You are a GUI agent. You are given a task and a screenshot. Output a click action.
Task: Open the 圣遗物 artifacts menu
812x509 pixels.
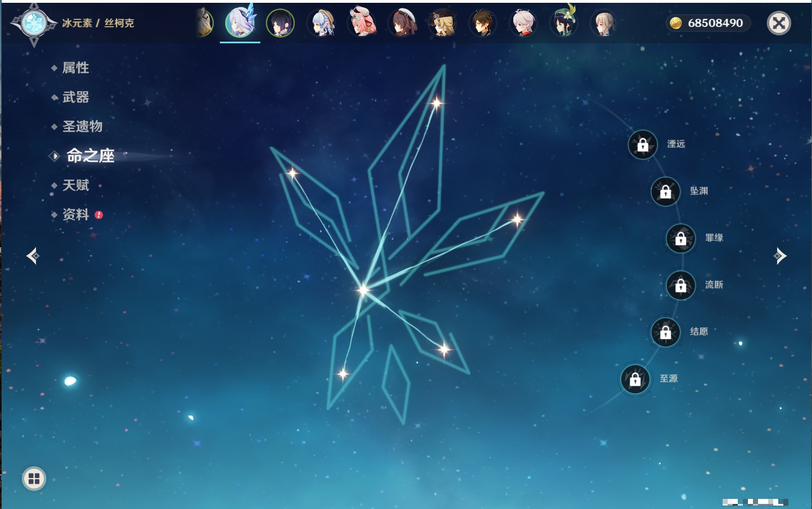(x=82, y=127)
